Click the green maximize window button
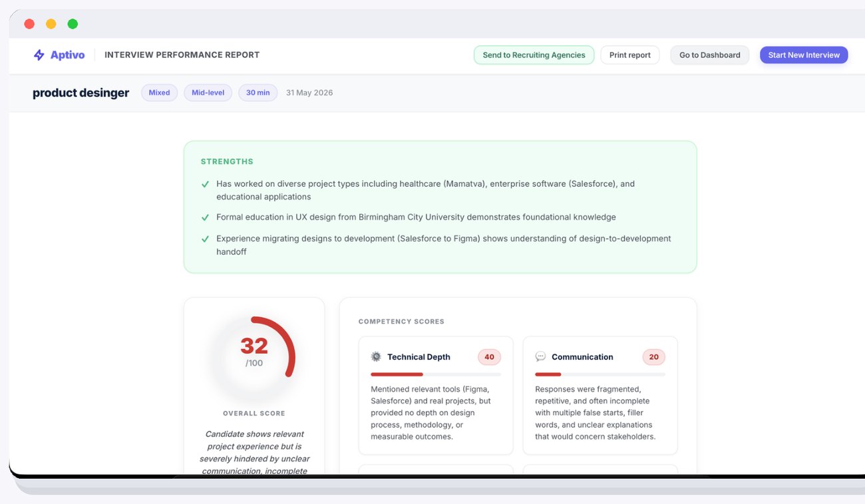Screen dimensions: 865x504 (x=73, y=24)
